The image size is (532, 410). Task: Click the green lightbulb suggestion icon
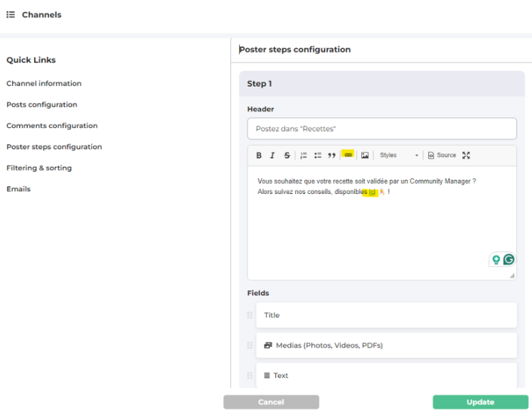tap(496, 259)
